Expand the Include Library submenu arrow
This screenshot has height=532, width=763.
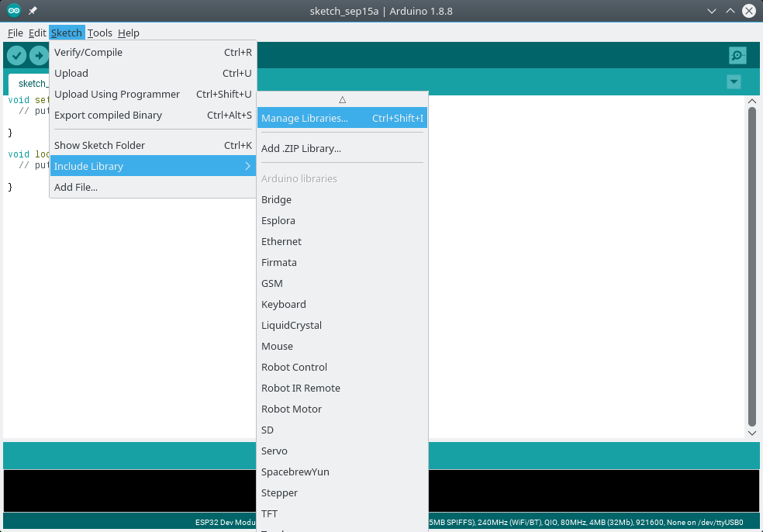pos(247,166)
